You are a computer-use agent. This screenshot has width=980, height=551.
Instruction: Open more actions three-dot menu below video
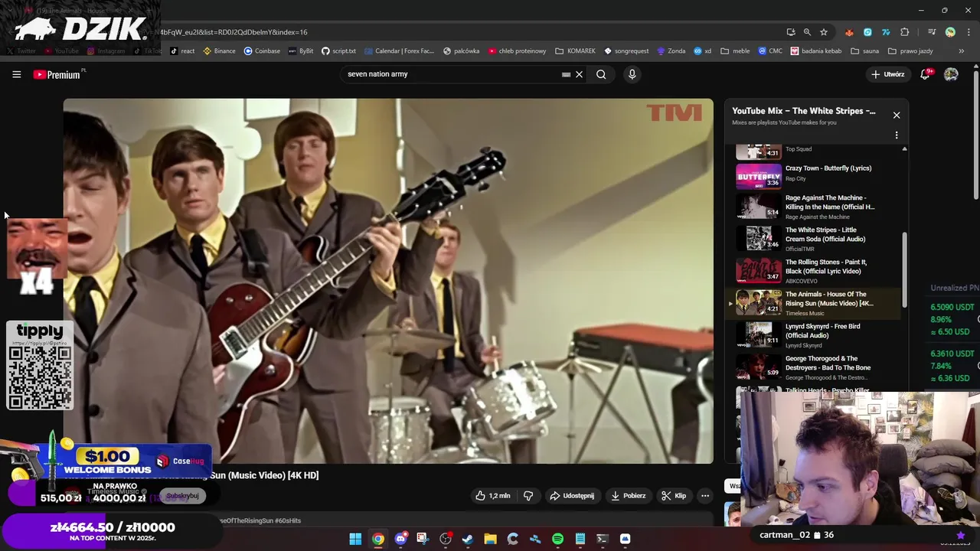(705, 496)
